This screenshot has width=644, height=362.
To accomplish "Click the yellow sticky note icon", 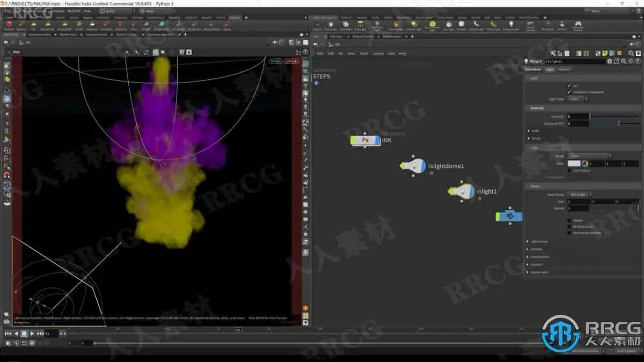I will point(605,53).
